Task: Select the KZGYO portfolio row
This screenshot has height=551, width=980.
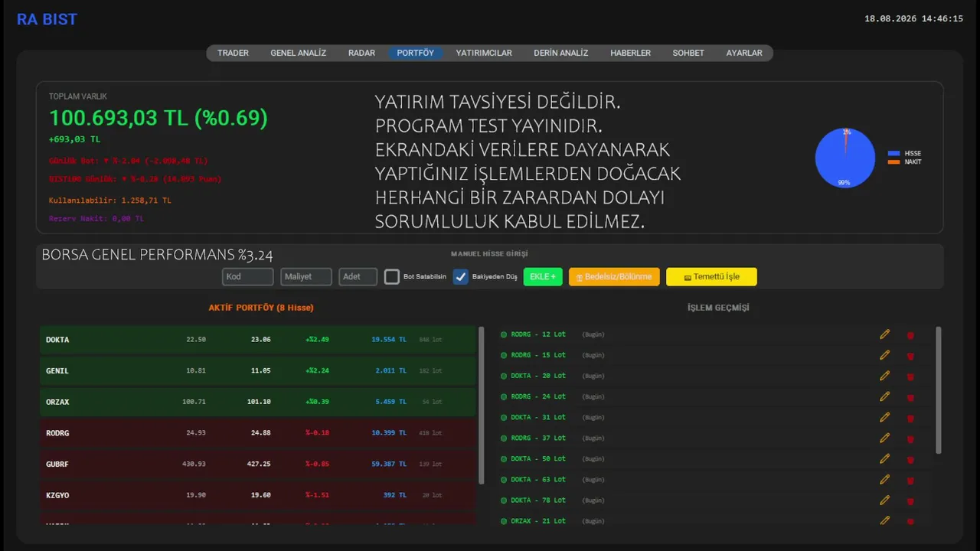Action: pyautogui.click(x=258, y=495)
